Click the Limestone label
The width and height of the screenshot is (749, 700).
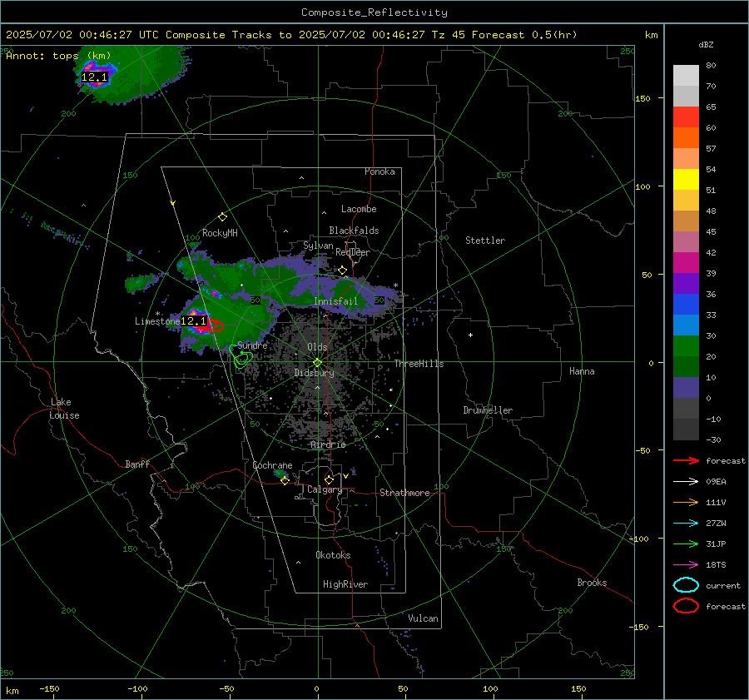(x=157, y=321)
